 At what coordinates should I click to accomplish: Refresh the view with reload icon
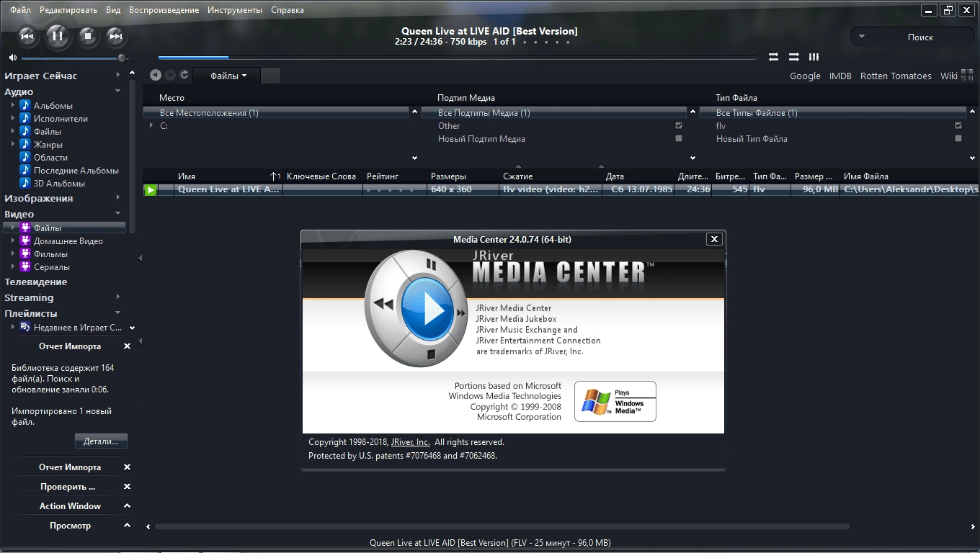coord(184,75)
